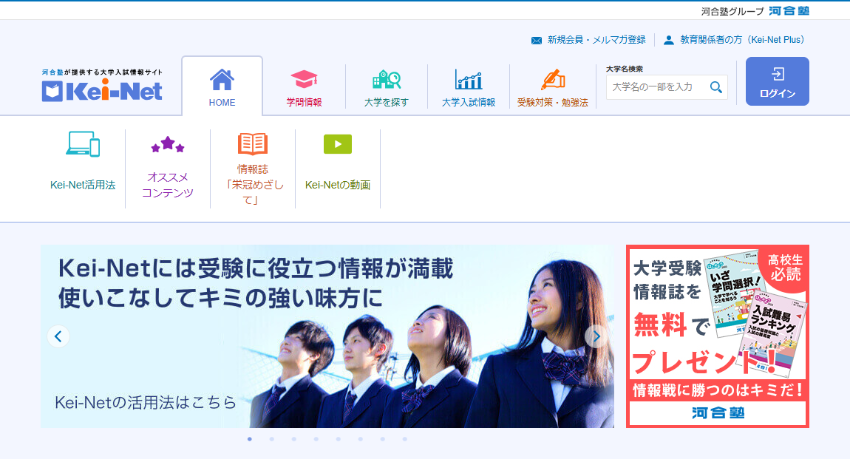Open オススメコンテンツ text link
Screen dimensions: 850x462
168,185
